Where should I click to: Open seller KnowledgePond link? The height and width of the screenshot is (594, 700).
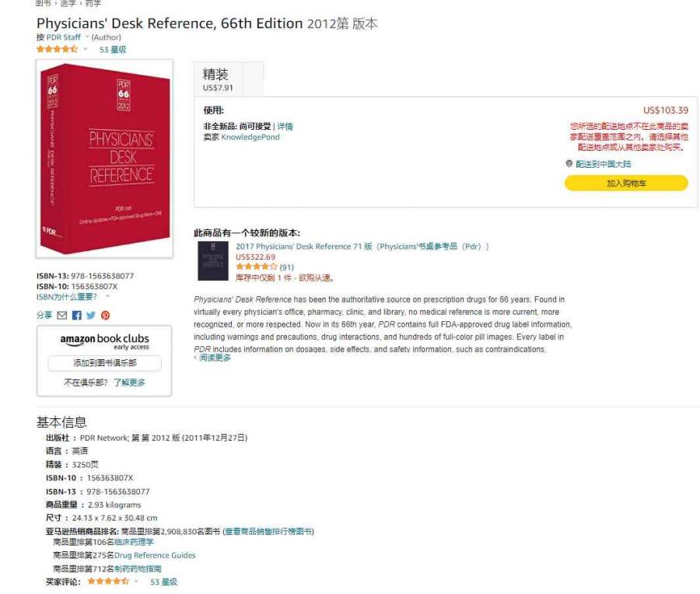coord(250,137)
